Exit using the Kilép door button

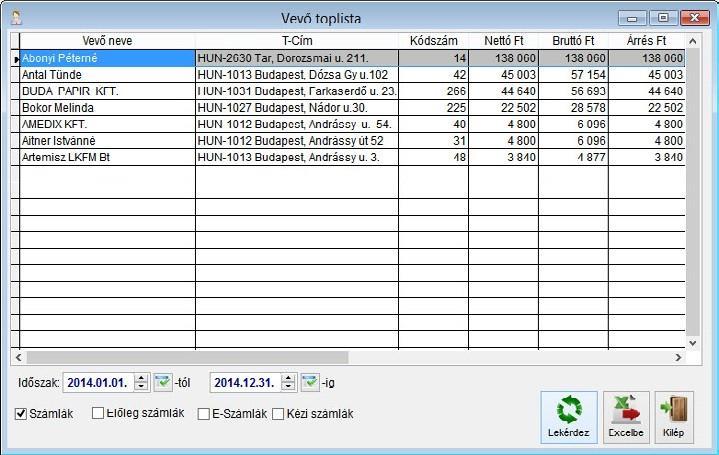point(674,417)
